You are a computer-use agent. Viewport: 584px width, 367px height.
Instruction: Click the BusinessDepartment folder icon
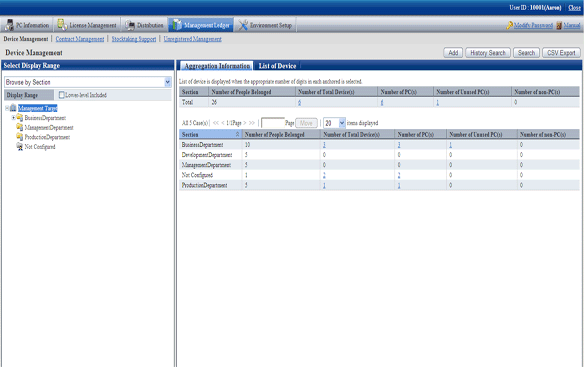(x=19, y=118)
